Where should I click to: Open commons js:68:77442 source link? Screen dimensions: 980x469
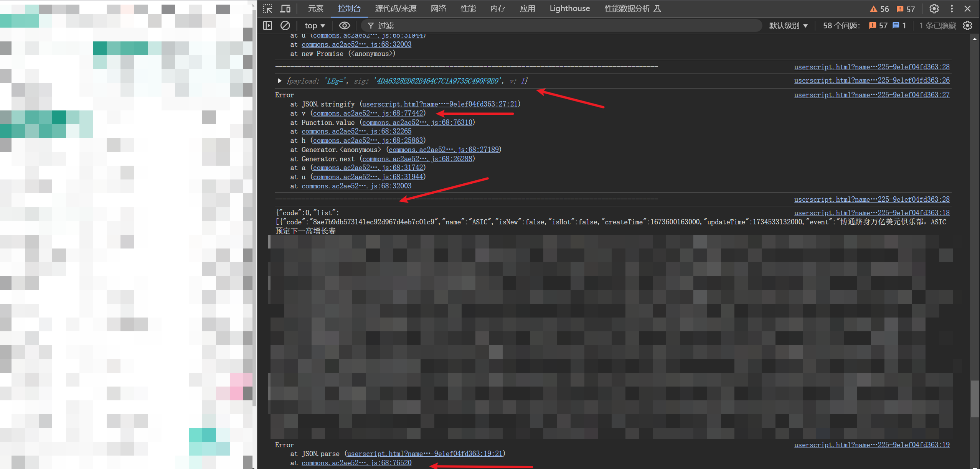(368, 113)
